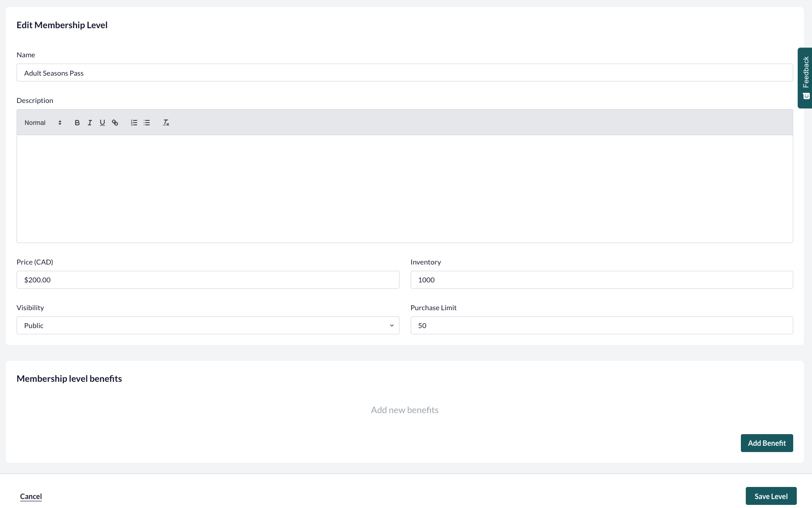Create a bulleted list in the description
812x508 pixels.
146,122
